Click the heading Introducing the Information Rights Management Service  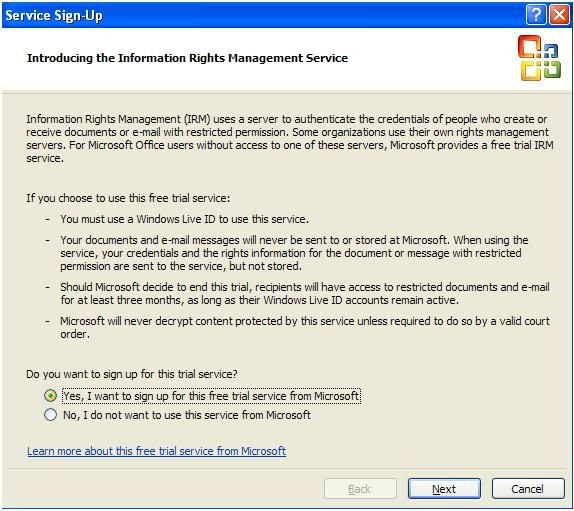[x=187, y=58]
